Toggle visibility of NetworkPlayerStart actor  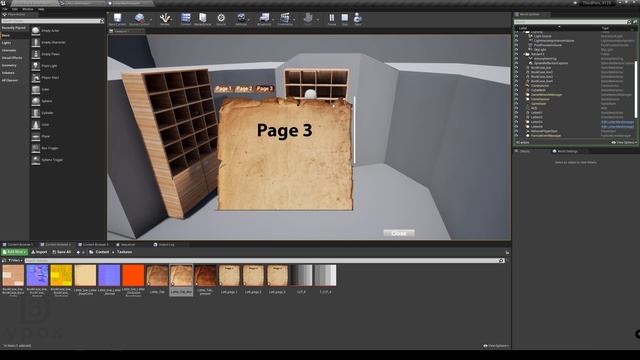coord(516,131)
